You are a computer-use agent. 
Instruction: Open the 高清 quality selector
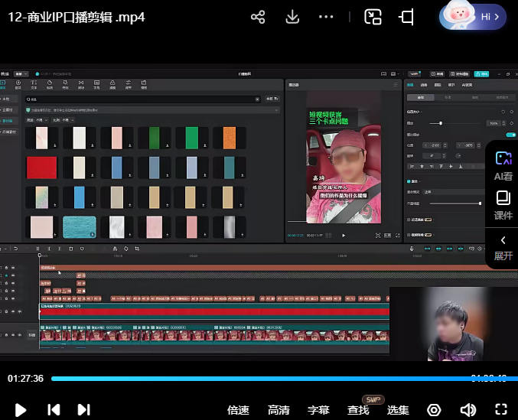pos(279,410)
